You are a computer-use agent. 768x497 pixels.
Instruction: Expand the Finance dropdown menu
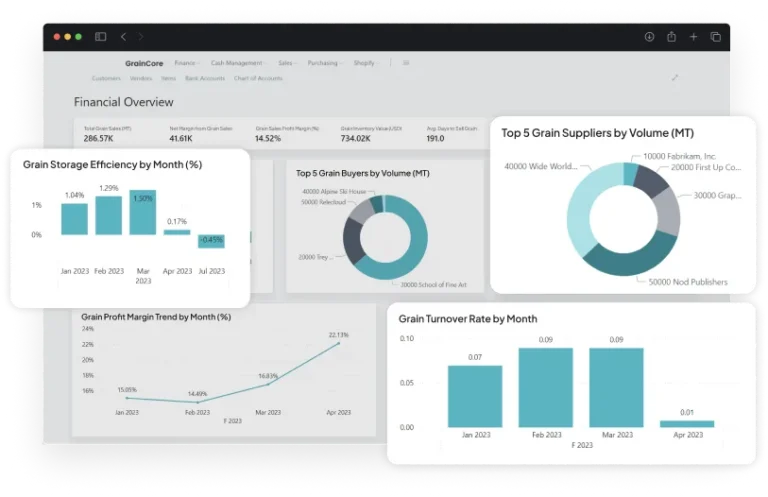(186, 63)
